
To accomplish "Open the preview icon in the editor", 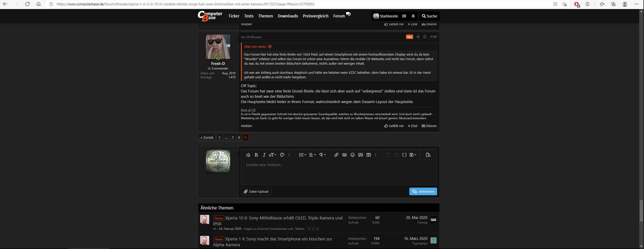I will pos(428,155).
